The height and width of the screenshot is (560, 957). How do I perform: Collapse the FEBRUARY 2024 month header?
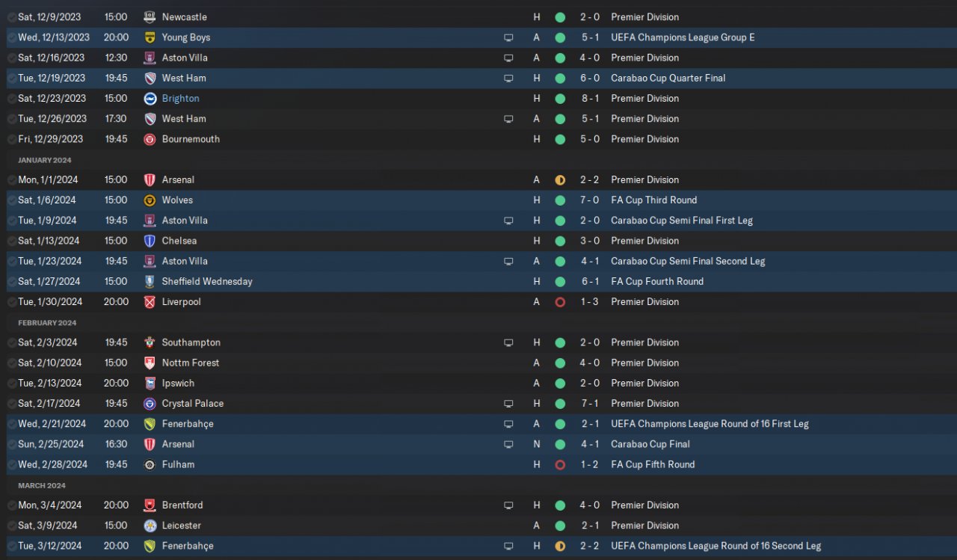coord(47,323)
